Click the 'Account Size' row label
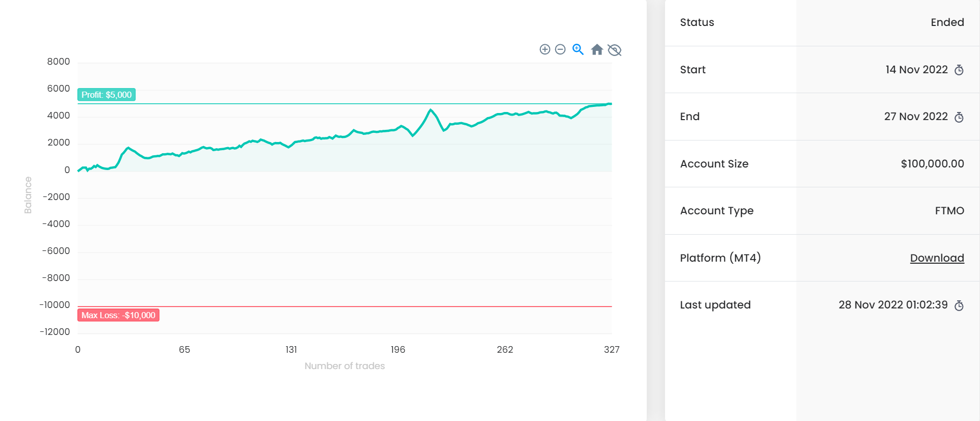This screenshot has height=421, width=980. pyautogui.click(x=714, y=164)
